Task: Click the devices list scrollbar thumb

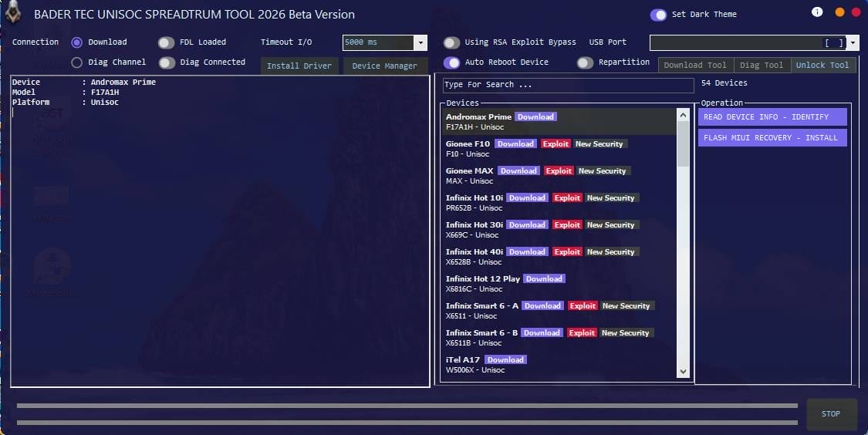Action: click(683, 143)
